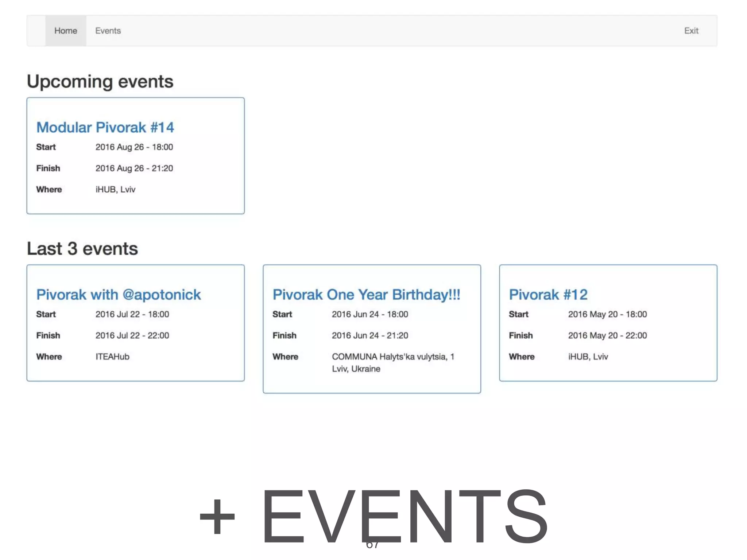This screenshot has width=747, height=560.
Task: Click the ITEAHub location text
Action: [112, 357]
